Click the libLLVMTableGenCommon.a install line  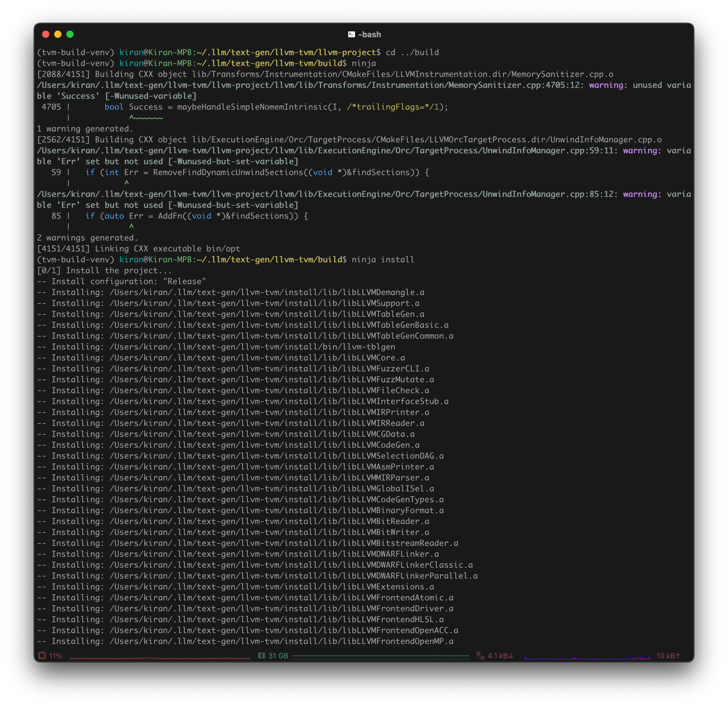[x=245, y=336]
